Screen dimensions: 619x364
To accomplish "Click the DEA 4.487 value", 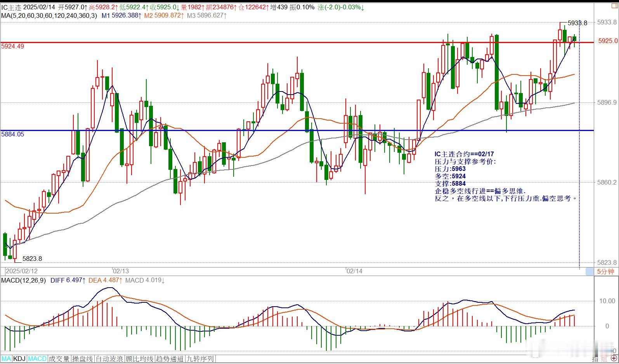I will 106,280.
